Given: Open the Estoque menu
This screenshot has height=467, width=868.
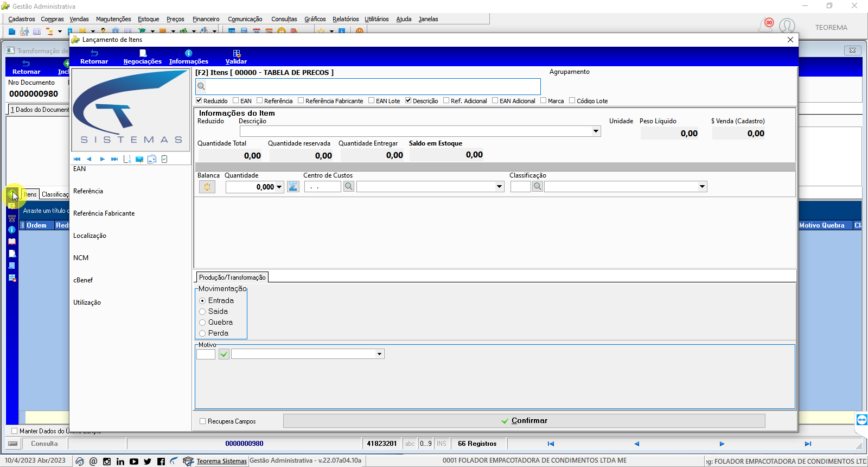Looking at the screenshot, I should (149, 19).
